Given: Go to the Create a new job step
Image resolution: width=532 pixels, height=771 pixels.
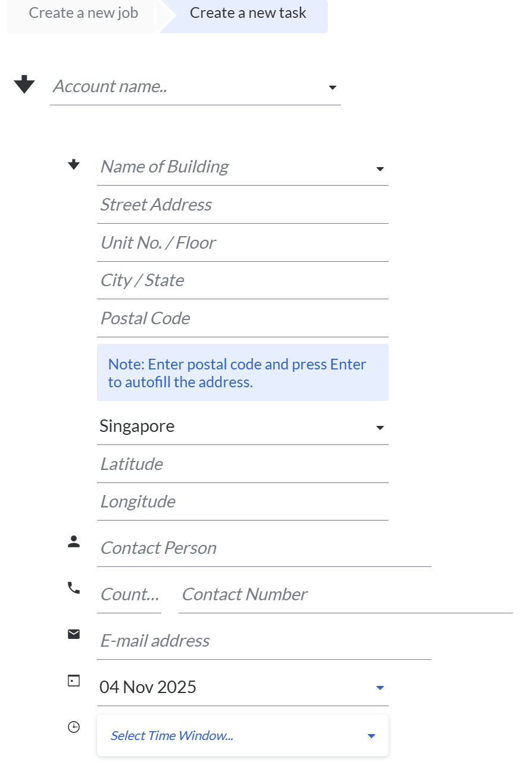Looking at the screenshot, I should pyautogui.click(x=83, y=12).
